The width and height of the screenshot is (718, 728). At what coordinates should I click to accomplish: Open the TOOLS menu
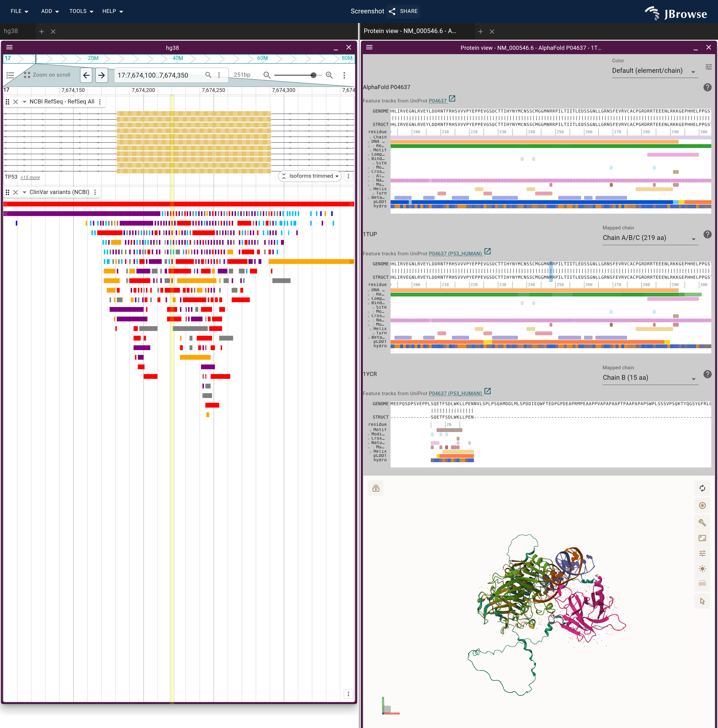point(81,11)
